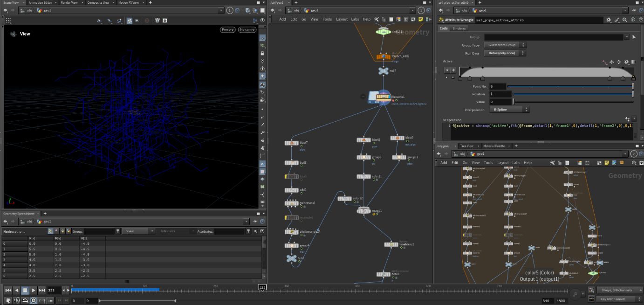
Task: Select the camera View tool icon in viewport
Action: click(x=13, y=34)
